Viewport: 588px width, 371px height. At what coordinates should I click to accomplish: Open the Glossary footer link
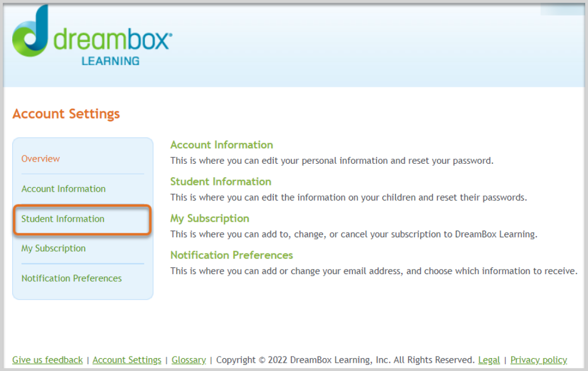[x=188, y=360]
